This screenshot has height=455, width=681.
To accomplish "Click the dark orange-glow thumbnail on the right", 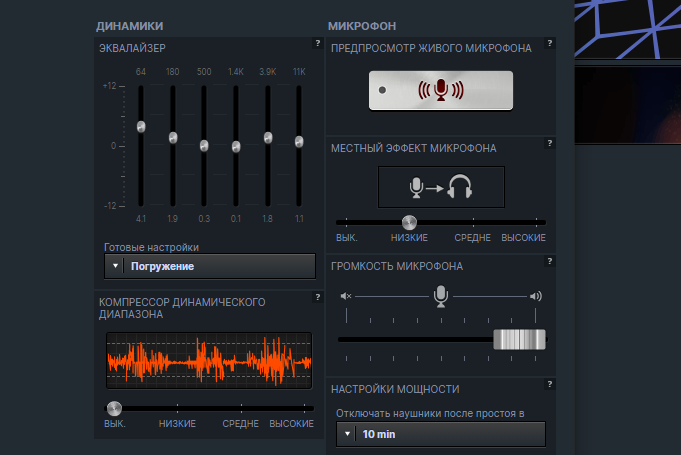I will coord(628,105).
